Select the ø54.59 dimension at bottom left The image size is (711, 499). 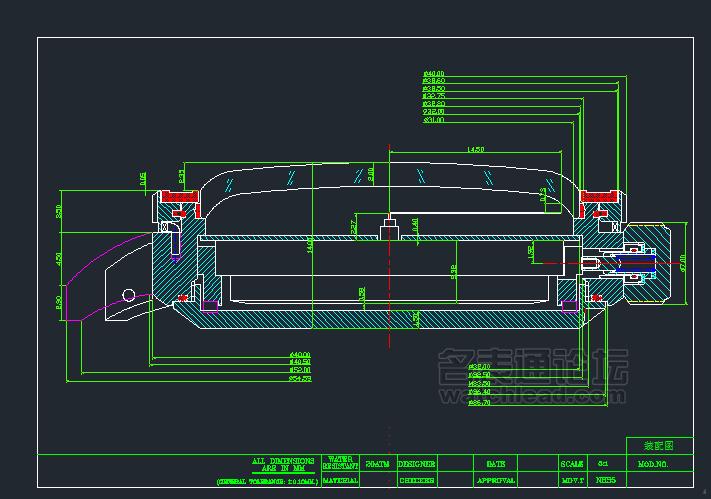(300, 379)
